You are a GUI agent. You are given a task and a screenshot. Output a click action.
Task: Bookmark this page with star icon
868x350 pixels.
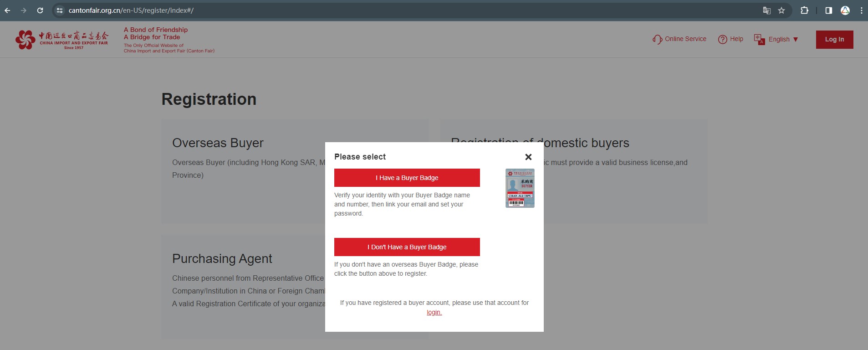coord(781,10)
